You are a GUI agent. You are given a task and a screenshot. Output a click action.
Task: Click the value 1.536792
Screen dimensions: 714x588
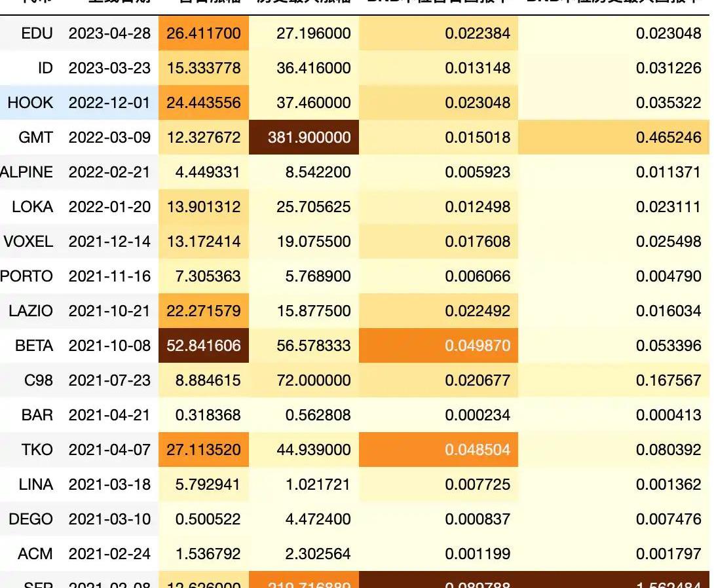pos(208,553)
